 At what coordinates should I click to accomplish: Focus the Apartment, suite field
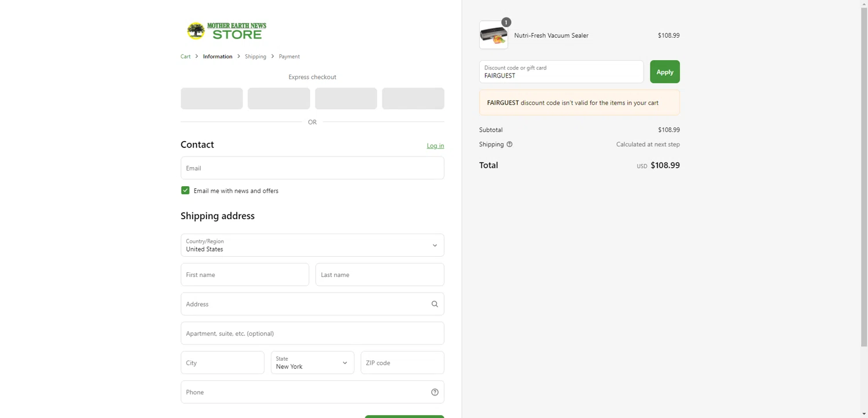coord(312,333)
